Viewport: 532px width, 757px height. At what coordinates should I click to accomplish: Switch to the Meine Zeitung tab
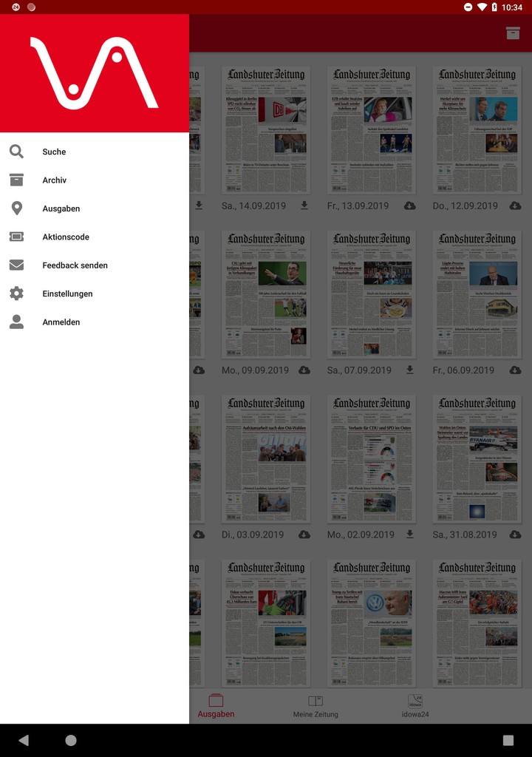[316, 706]
